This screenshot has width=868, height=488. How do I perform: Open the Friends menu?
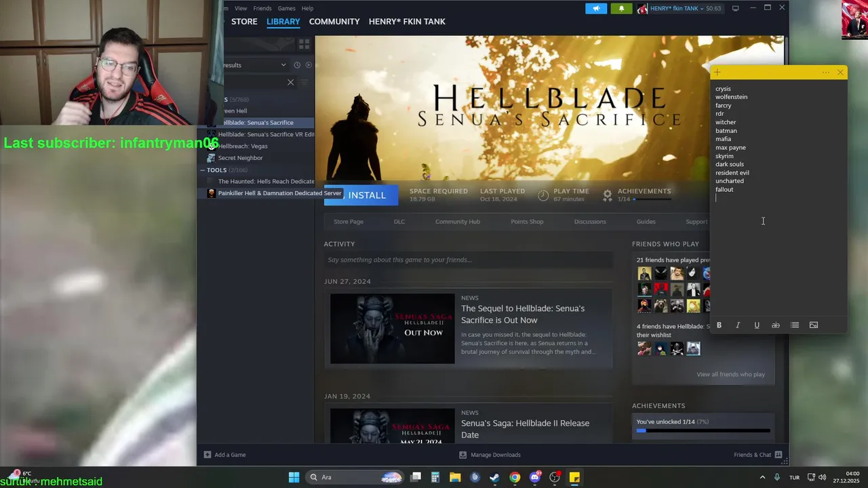click(262, 8)
